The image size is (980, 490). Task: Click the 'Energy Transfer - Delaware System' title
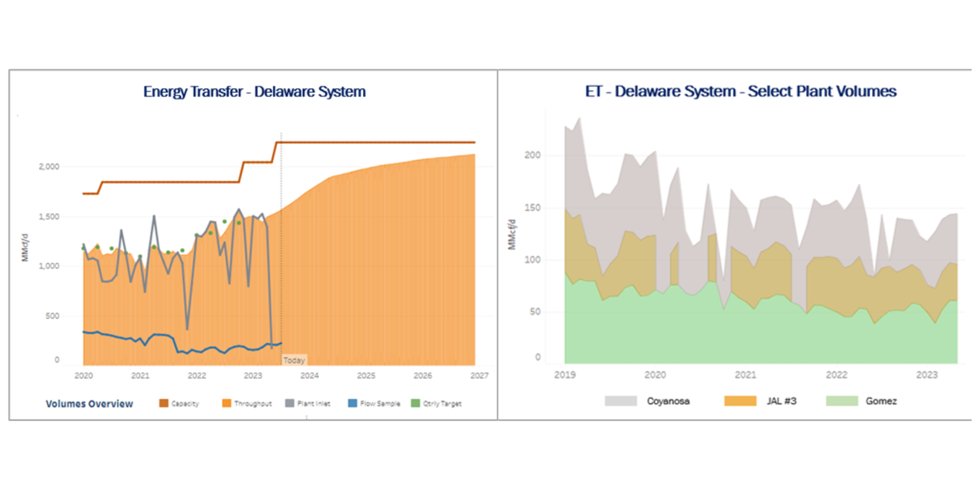[254, 92]
